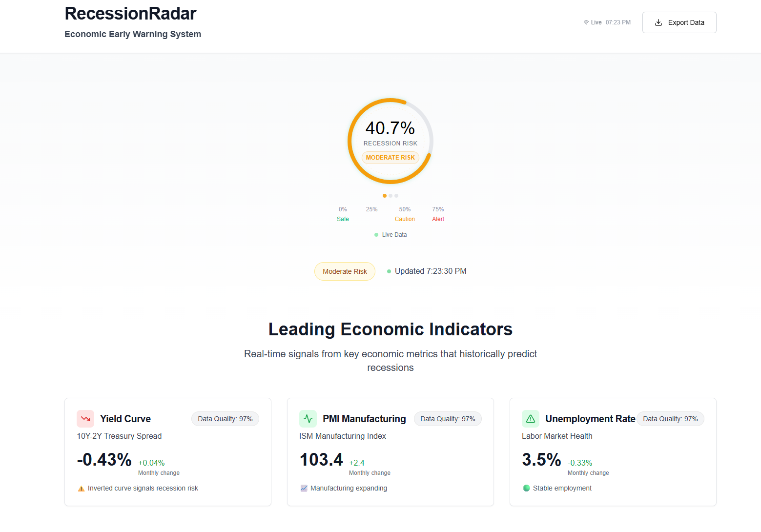The height and width of the screenshot is (532, 761).
Task: Toggle the green status dot beside Updated time
Action: point(389,271)
